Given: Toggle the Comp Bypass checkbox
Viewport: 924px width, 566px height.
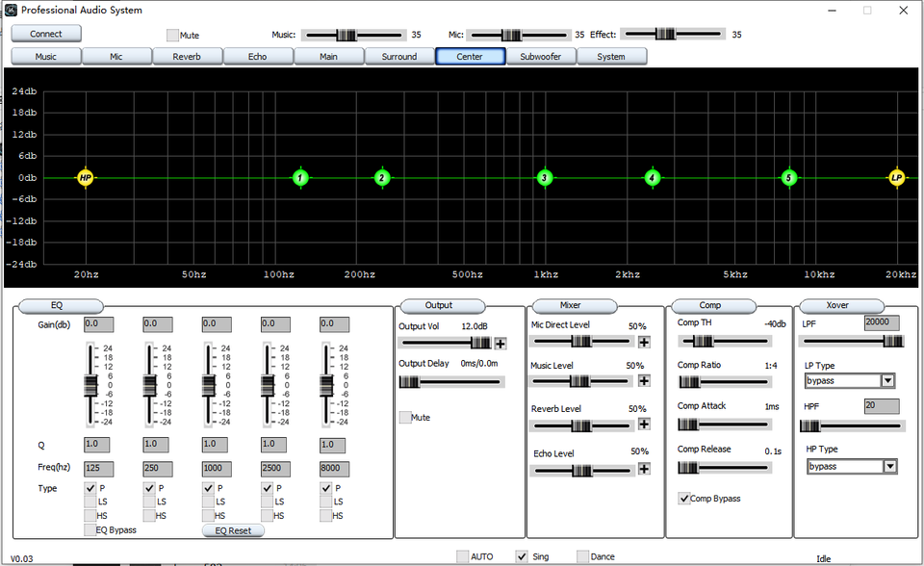Looking at the screenshot, I should coord(684,499).
